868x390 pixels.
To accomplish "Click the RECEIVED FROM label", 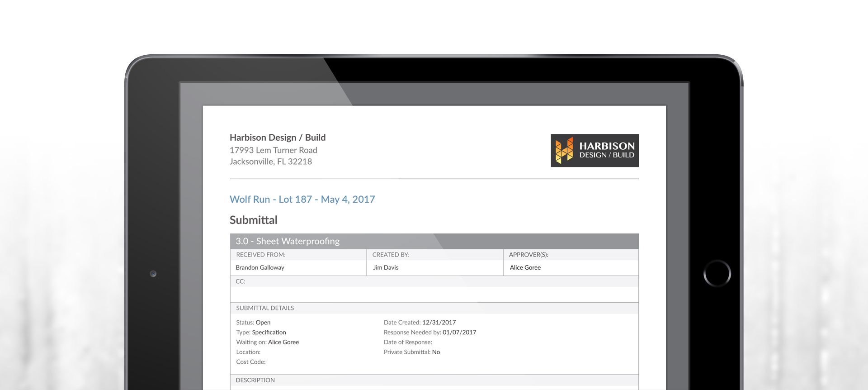I will coord(261,255).
